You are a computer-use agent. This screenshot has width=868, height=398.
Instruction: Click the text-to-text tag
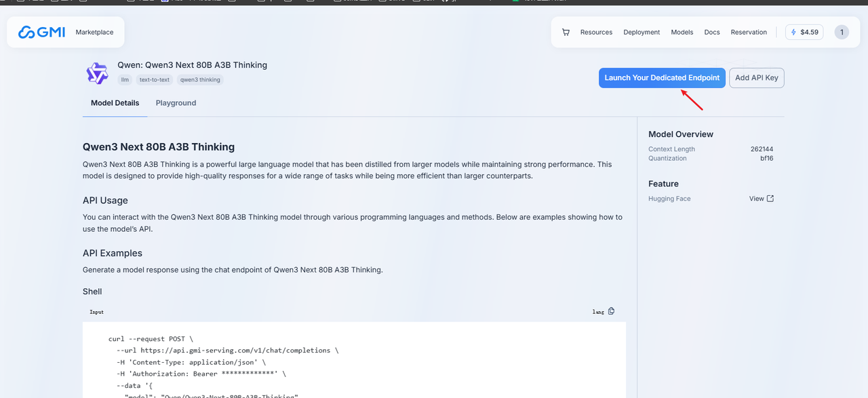coord(155,79)
